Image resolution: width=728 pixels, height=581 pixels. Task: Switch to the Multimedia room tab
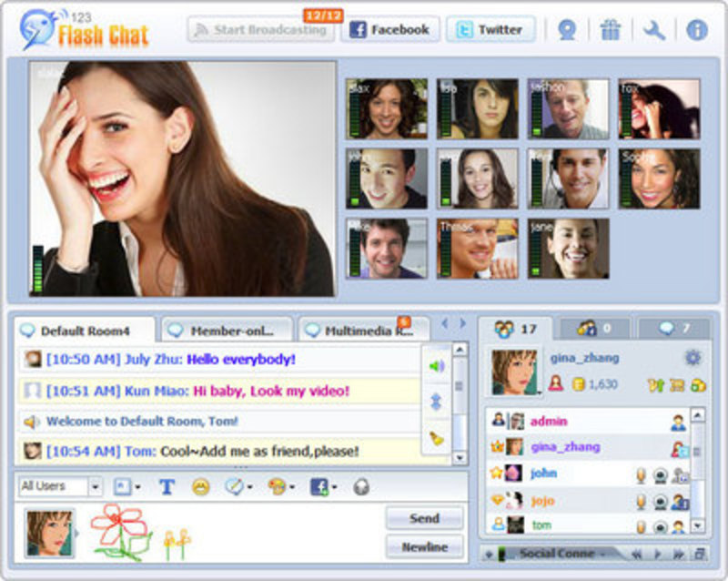coord(363,331)
